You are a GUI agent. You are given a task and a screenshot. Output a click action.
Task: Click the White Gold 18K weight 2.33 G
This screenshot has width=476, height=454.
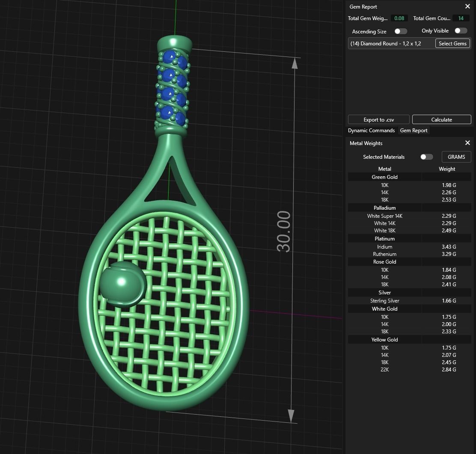(449, 332)
